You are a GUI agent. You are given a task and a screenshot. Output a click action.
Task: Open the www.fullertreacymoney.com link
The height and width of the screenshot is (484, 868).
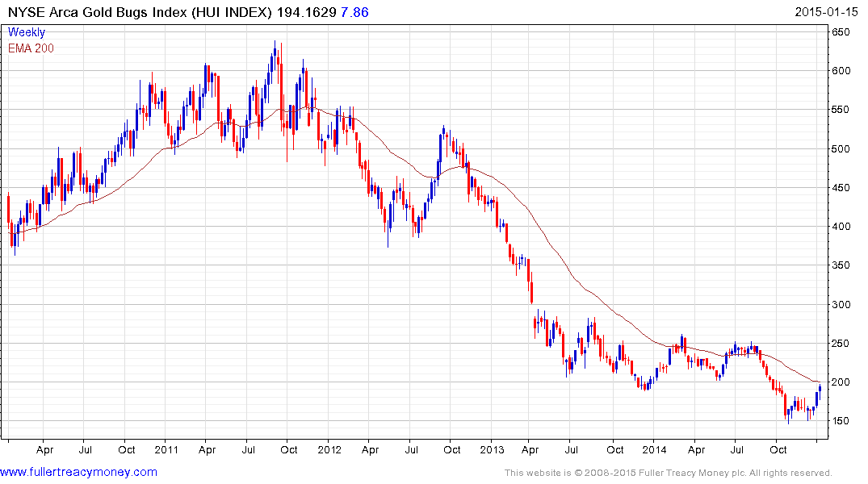[78, 472]
